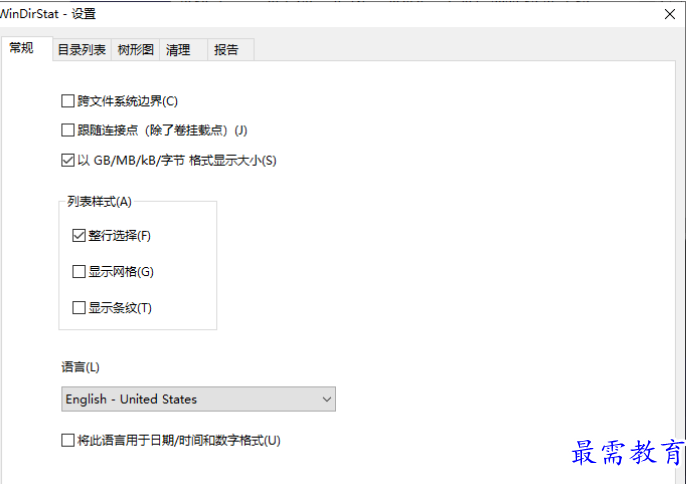Click the 列表样式(A) group label
Image resolution: width=693 pixels, height=484 pixels.
pos(99,202)
